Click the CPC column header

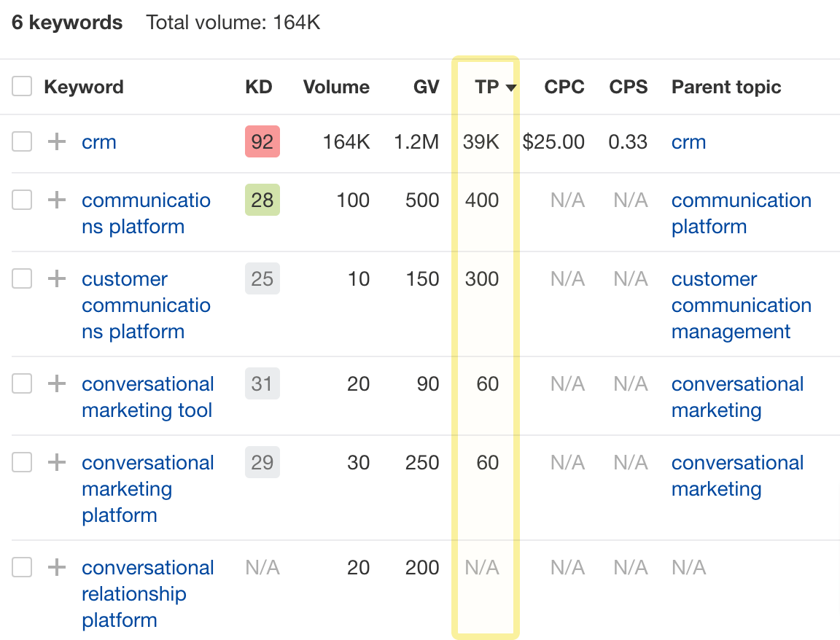pyautogui.click(x=564, y=87)
